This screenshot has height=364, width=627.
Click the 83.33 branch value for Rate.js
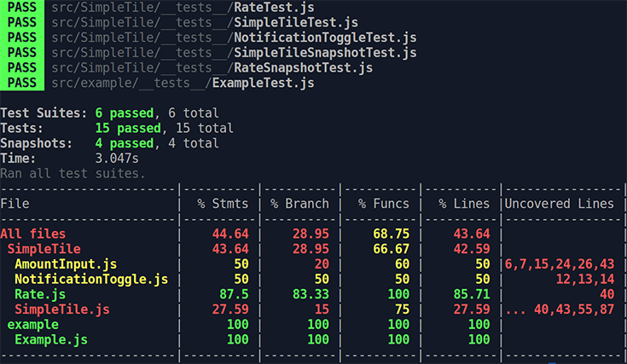[311, 294]
